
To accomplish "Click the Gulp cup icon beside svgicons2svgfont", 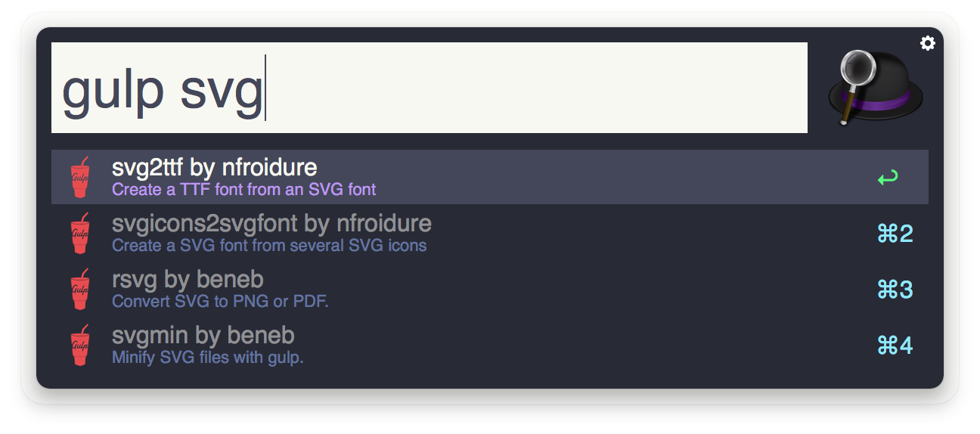I will 80,234.
